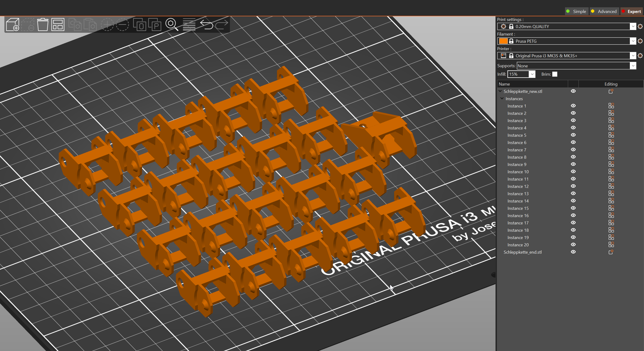Viewport: 644px width, 351px height.
Task: Collapse the Instances tree node
Action: click(x=502, y=99)
